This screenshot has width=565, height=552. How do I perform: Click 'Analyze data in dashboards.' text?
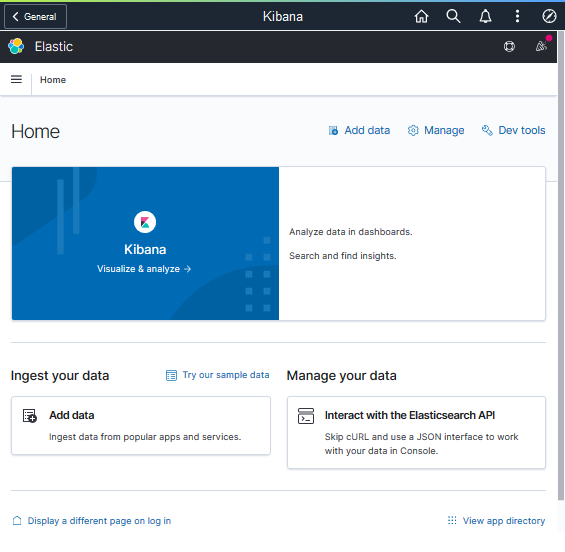(351, 232)
